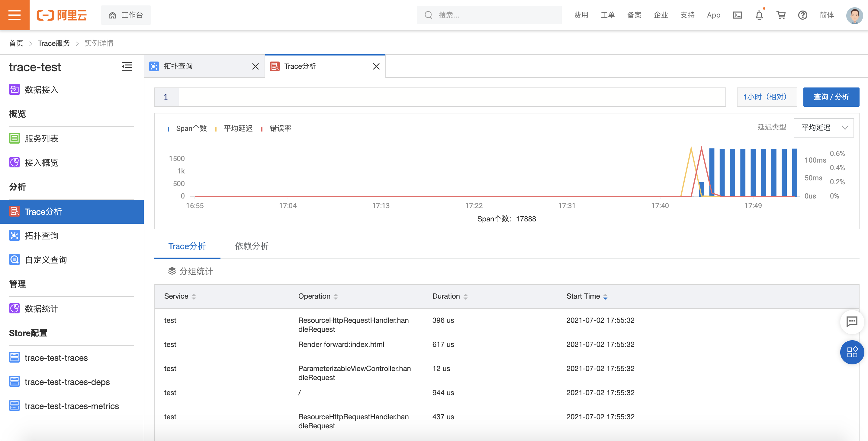Viewport: 868px width, 441px height.
Task: Switch to the 依赖分析 tab
Action: click(251, 246)
